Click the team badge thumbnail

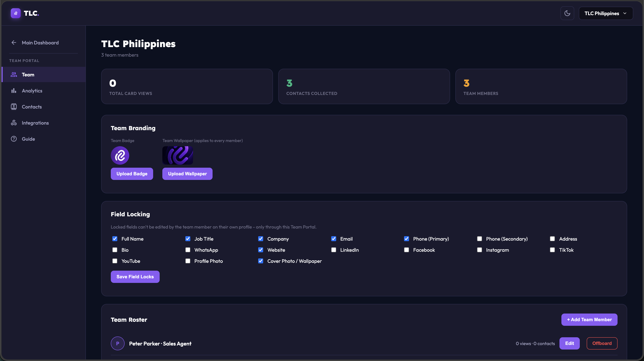[120, 155]
